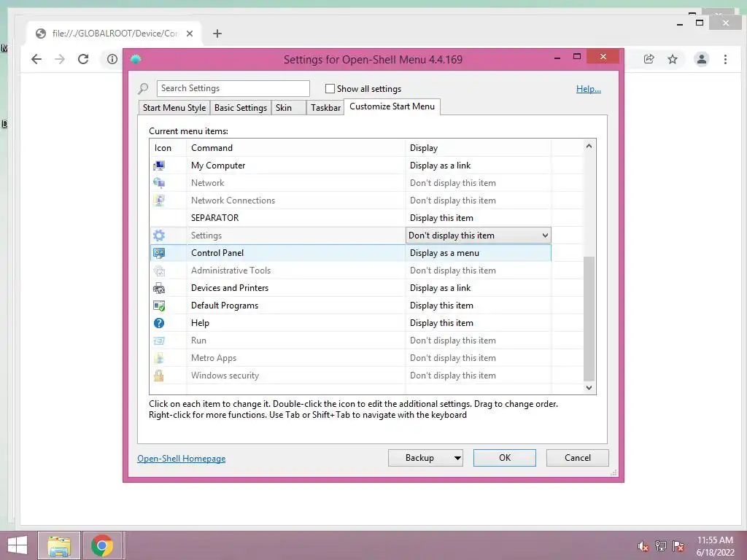This screenshot has height=560, width=747.
Task: Click the Metro Apps row icon
Action: (x=158, y=358)
